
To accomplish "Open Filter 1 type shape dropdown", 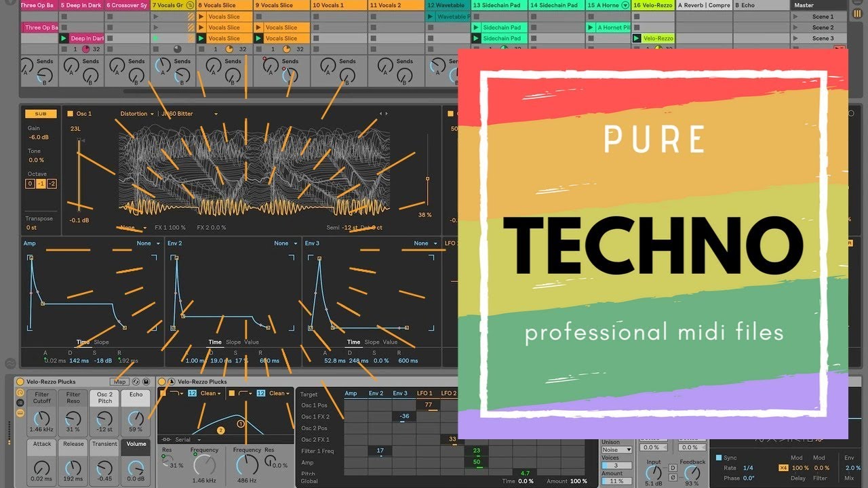I will click(177, 393).
